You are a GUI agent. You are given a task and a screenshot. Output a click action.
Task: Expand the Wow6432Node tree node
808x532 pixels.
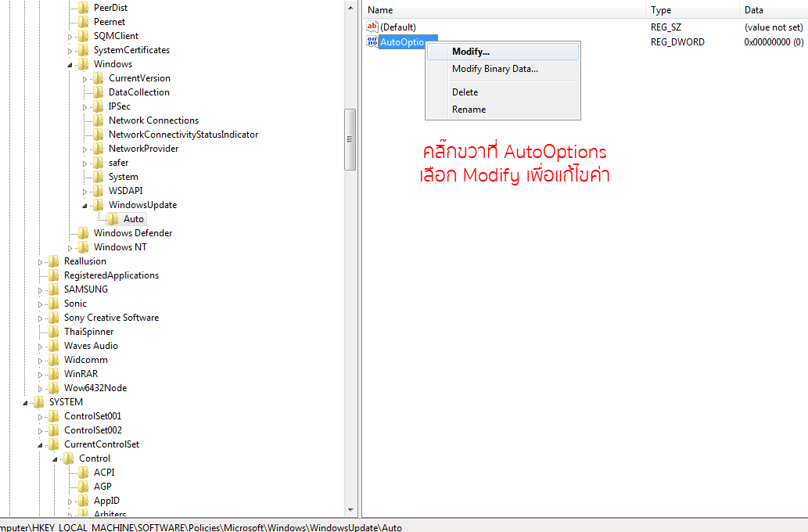pyautogui.click(x=41, y=389)
